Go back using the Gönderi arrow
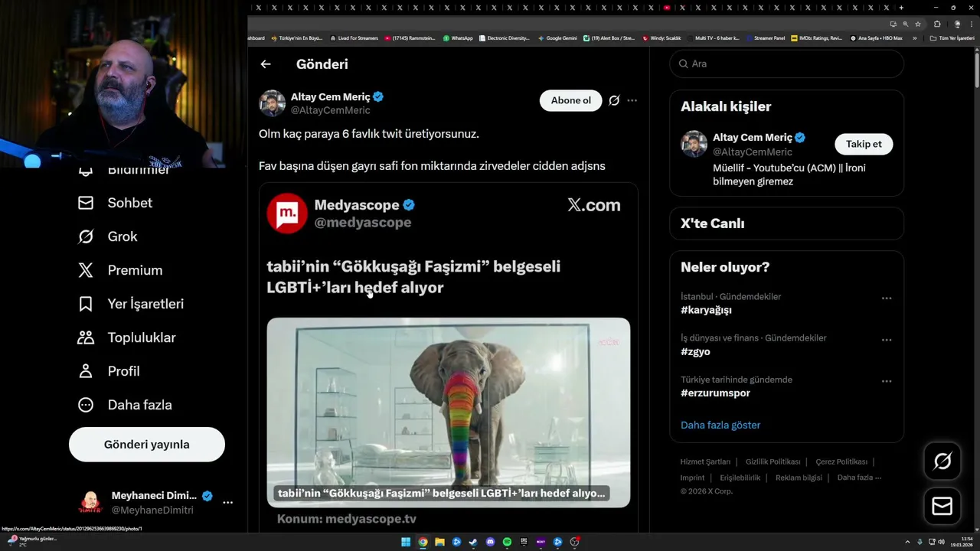 coord(266,64)
